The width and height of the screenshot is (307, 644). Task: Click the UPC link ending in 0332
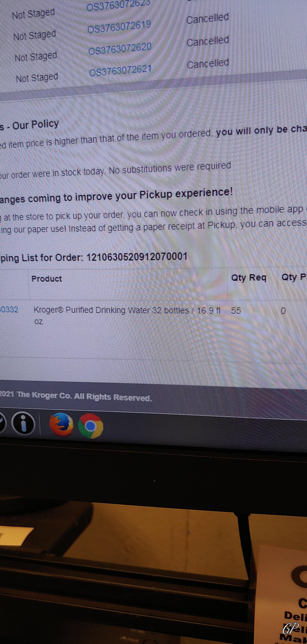click(9, 310)
